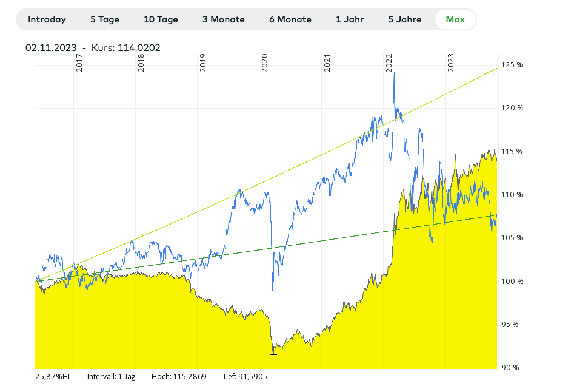The height and width of the screenshot is (392, 588).
Task: Open the 3 Monate time range
Action: coord(223,19)
